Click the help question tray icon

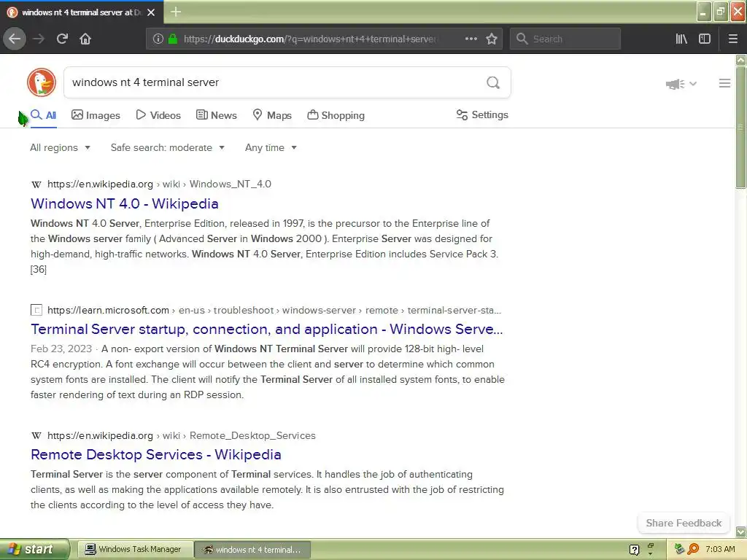[x=634, y=550]
